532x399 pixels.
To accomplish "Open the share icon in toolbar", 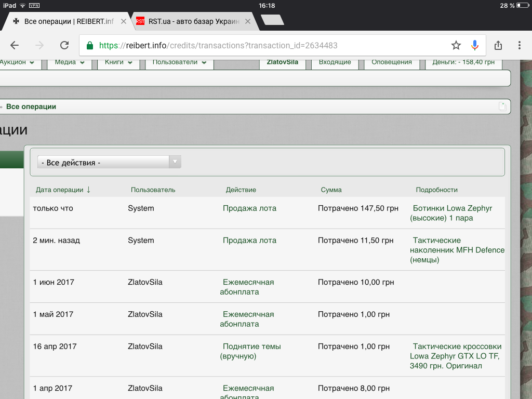I will 498,45.
